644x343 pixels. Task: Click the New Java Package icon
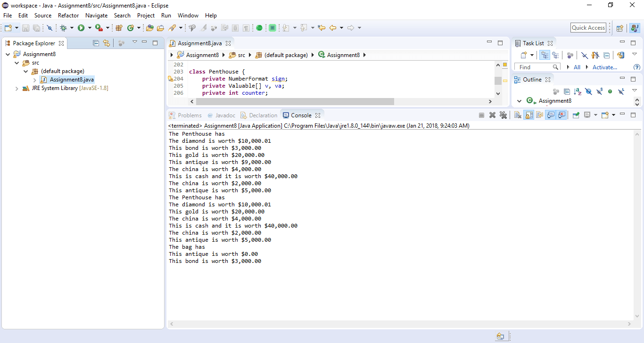point(119,28)
